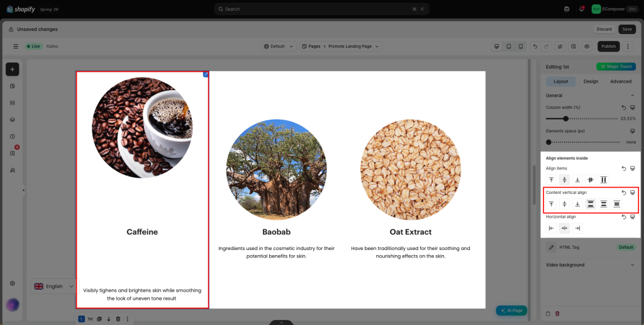This screenshot has height=325, width=644.
Task: Expand the bottom panel chevron
Action: [281, 322]
